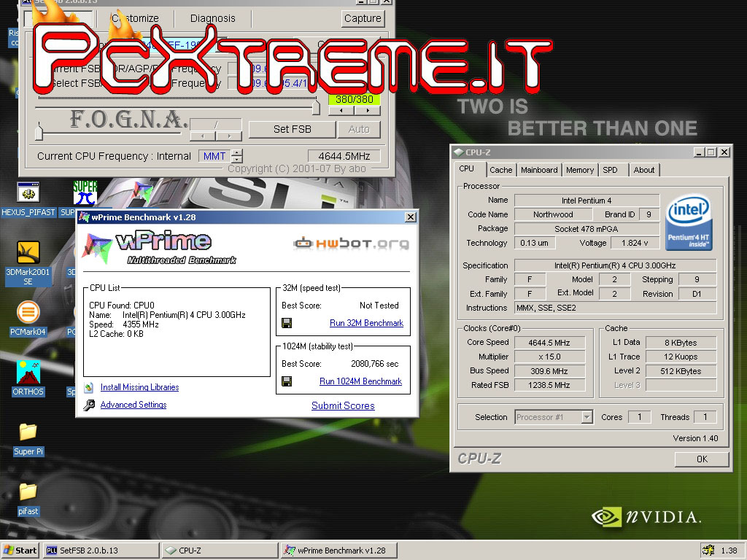Open the pifast folder on desktop
Screen dimensions: 747x560
[x=28, y=491]
